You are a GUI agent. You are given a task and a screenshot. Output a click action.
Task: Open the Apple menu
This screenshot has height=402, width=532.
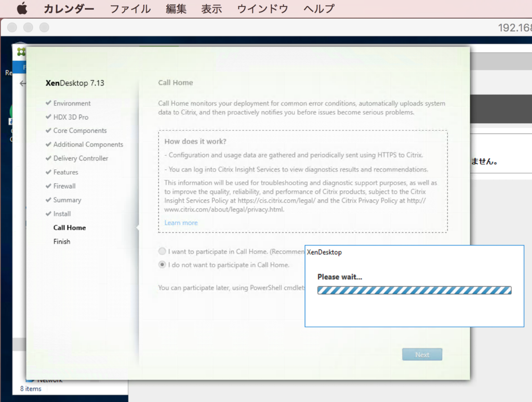(x=22, y=8)
